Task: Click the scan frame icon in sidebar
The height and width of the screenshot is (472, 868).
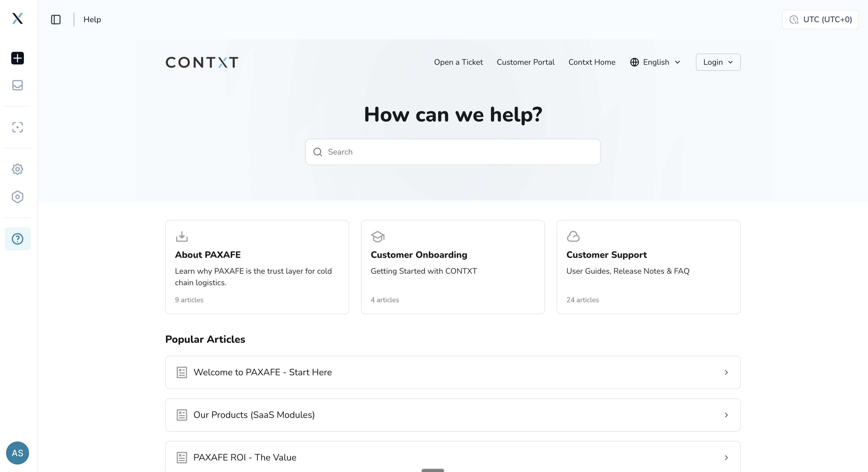Action: [x=18, y=127]
